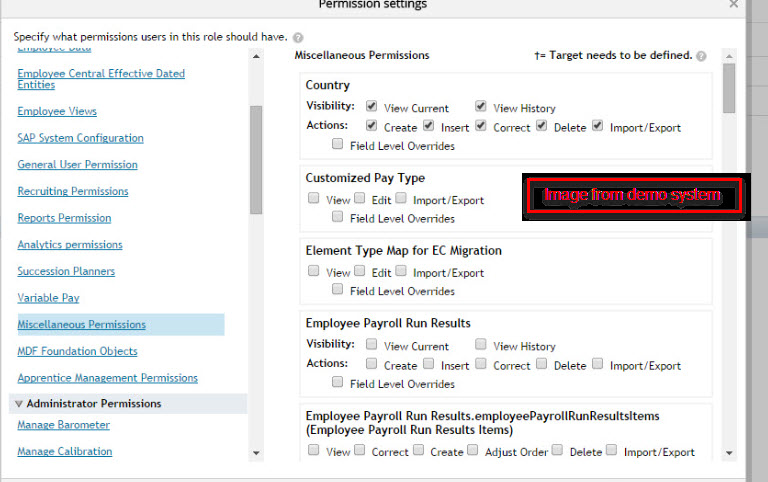Click right panel scrollbar up arrow
Viewport: 768px width, 482px height.
point(729,56)
